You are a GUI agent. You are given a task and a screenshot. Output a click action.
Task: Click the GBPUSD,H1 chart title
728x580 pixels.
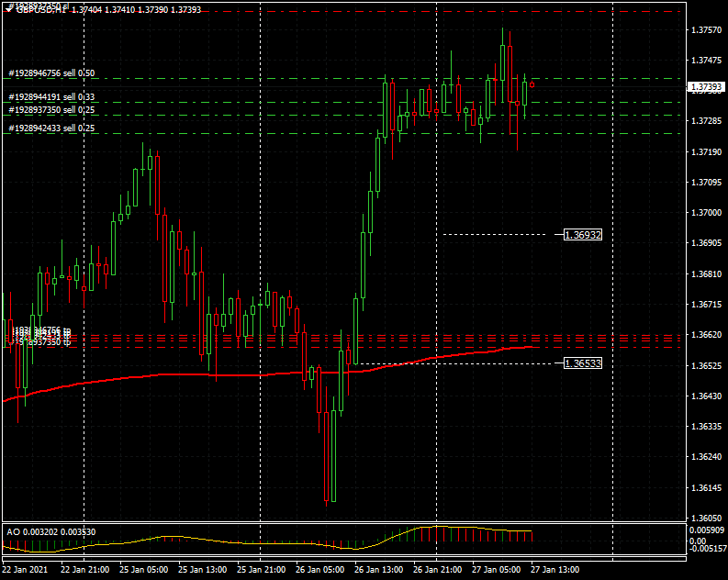(41, 10)
